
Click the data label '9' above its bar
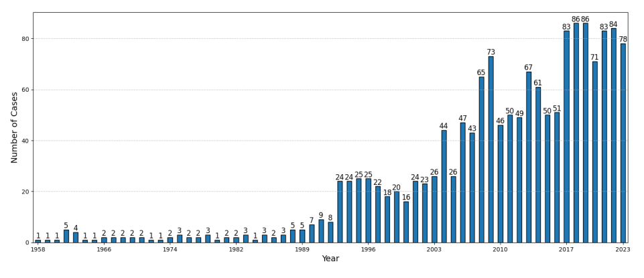click(x=321, y=215)
